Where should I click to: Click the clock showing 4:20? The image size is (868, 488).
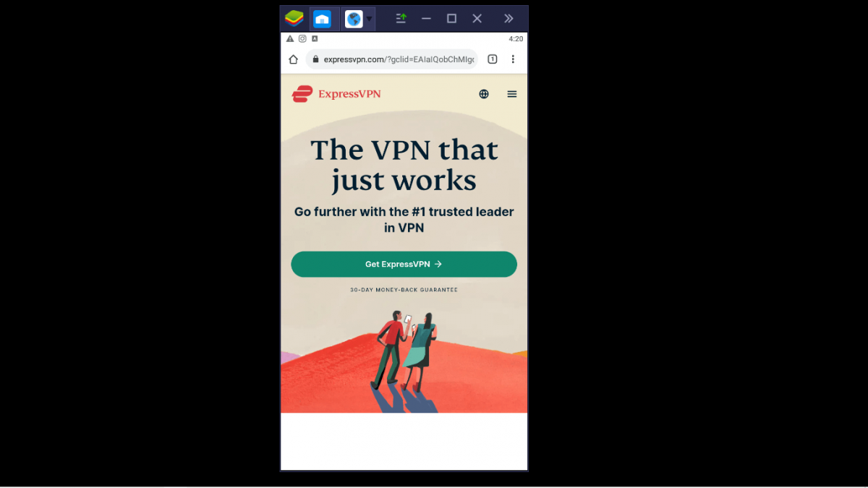pyautogui.click(x=517, y=38)
